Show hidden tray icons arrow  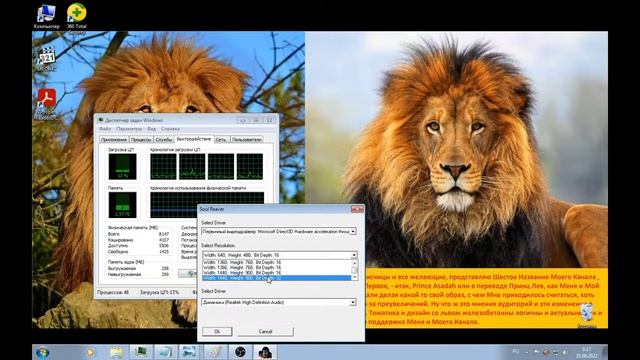(x=527, y=352)
